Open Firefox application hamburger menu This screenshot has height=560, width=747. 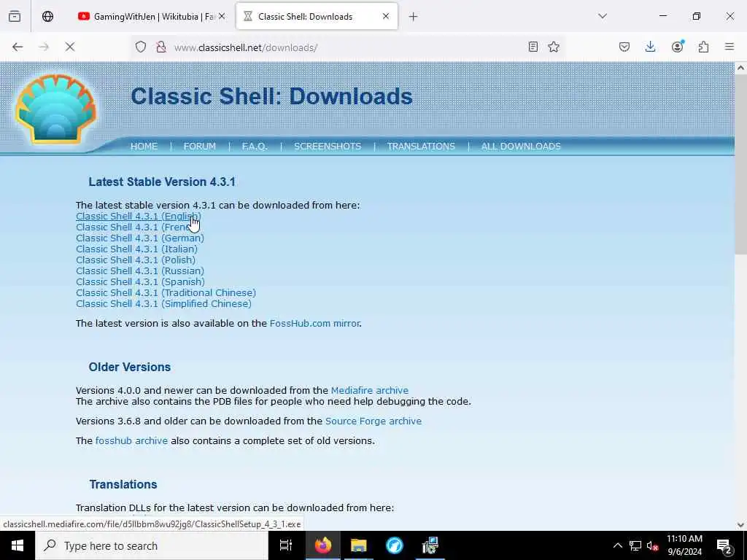tap(729, 47)
